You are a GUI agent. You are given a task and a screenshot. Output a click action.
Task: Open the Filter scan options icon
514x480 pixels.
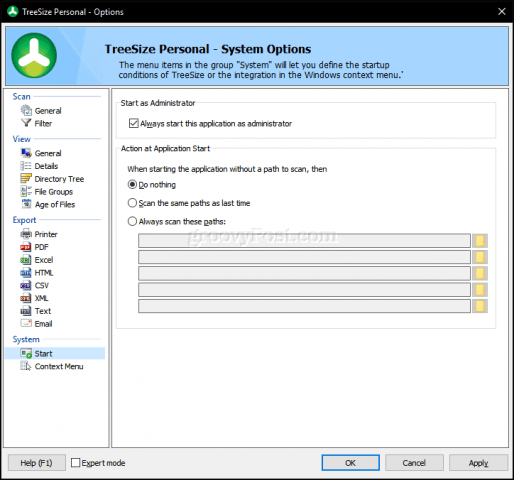tap(26, 123)
